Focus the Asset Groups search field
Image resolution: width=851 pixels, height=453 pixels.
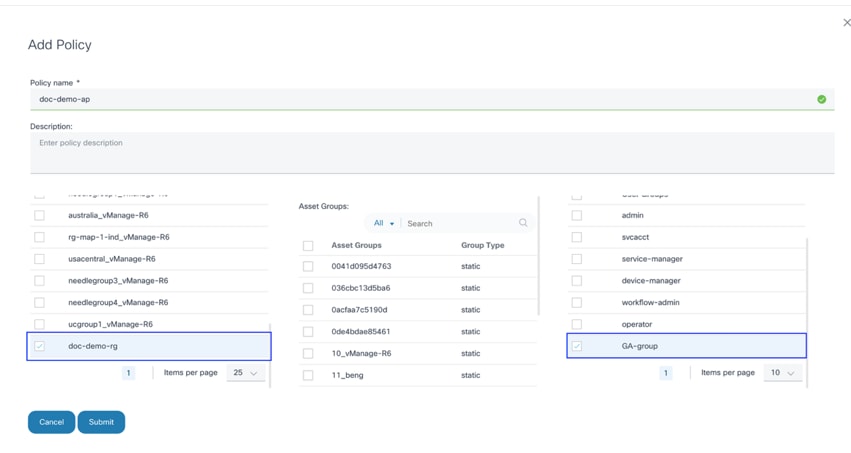[460, 224]
